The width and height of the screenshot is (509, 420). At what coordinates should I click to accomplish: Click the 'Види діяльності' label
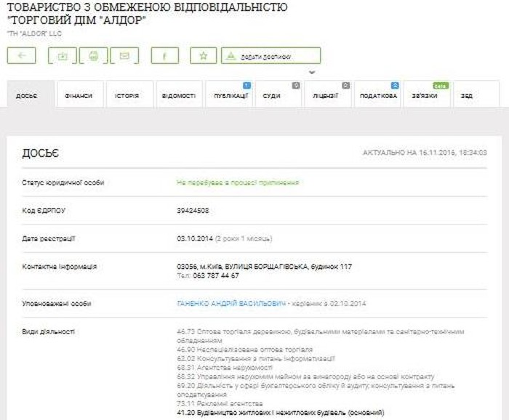coord(49,331)
